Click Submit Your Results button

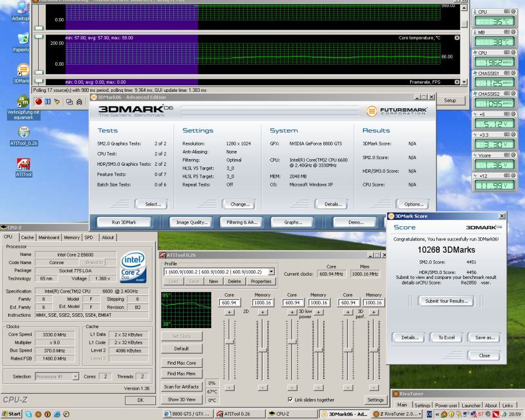click(x=446, y=301)
